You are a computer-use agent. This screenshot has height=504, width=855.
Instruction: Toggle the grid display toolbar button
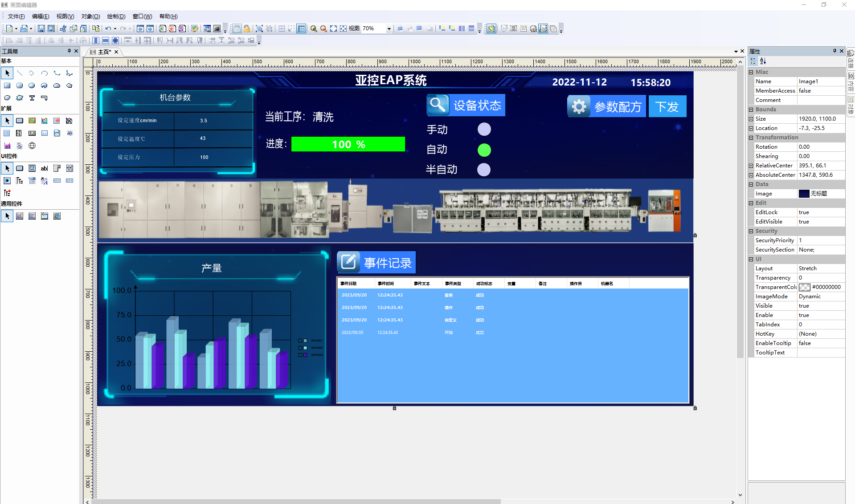[282, 28]
